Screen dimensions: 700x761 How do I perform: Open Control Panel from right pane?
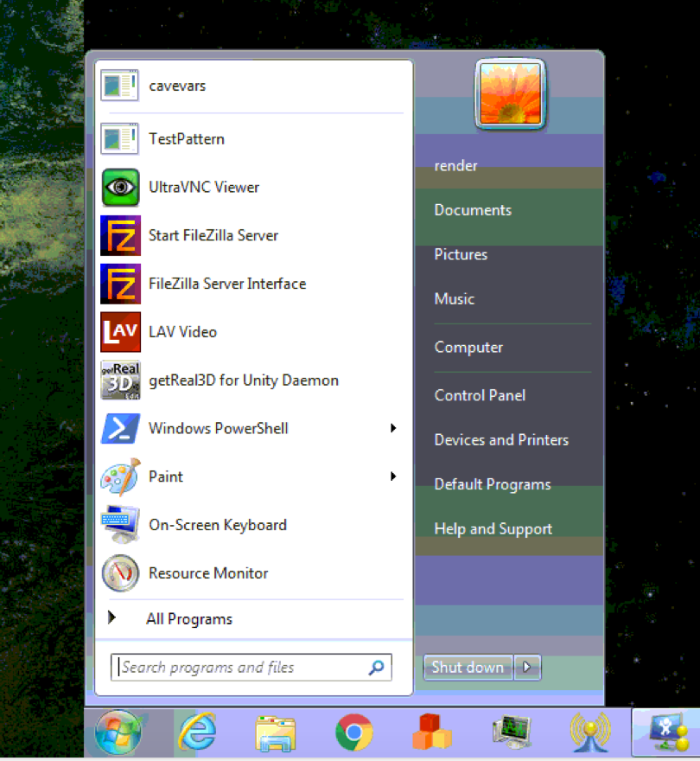(x=480, y=395)
